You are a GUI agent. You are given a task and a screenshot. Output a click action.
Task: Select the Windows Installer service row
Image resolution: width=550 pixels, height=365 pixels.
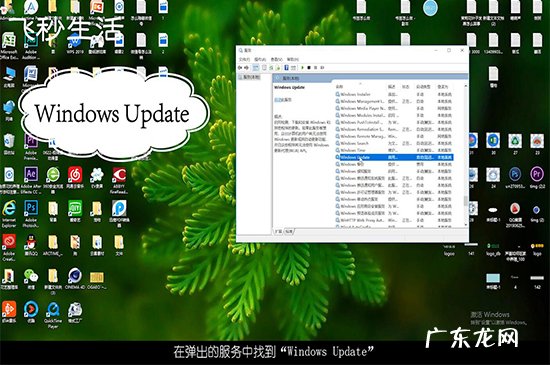tap(394, 94)
